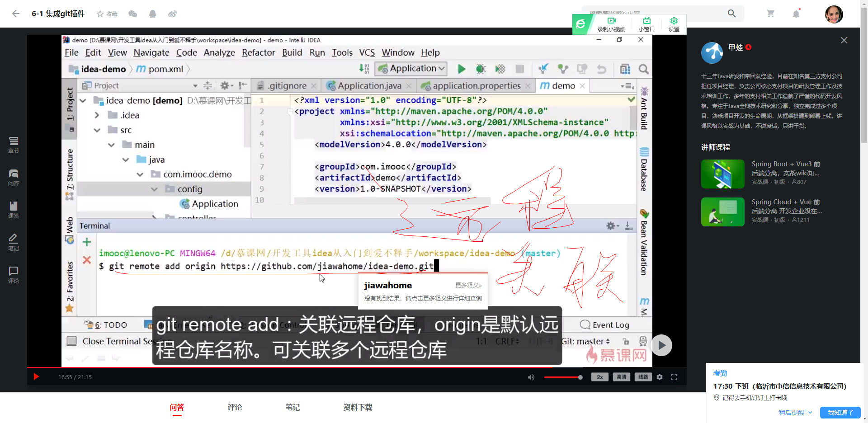Open the VCS menu
This screenshot has height=423, width=868.
367,52
